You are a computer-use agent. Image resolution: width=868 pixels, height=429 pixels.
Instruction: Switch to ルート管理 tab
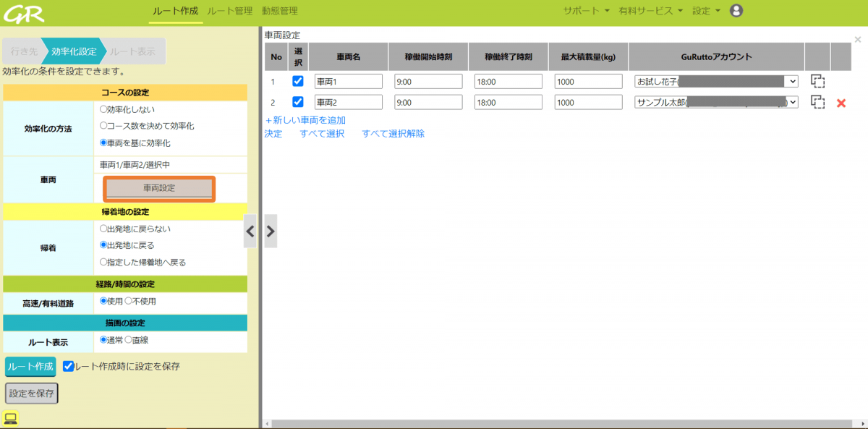click(229, 11)
